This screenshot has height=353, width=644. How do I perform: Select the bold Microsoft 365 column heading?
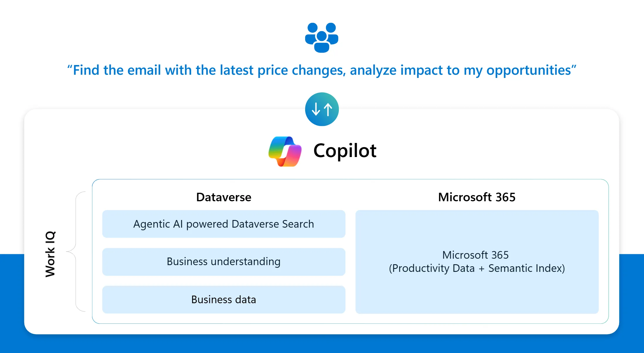[477, 197]
